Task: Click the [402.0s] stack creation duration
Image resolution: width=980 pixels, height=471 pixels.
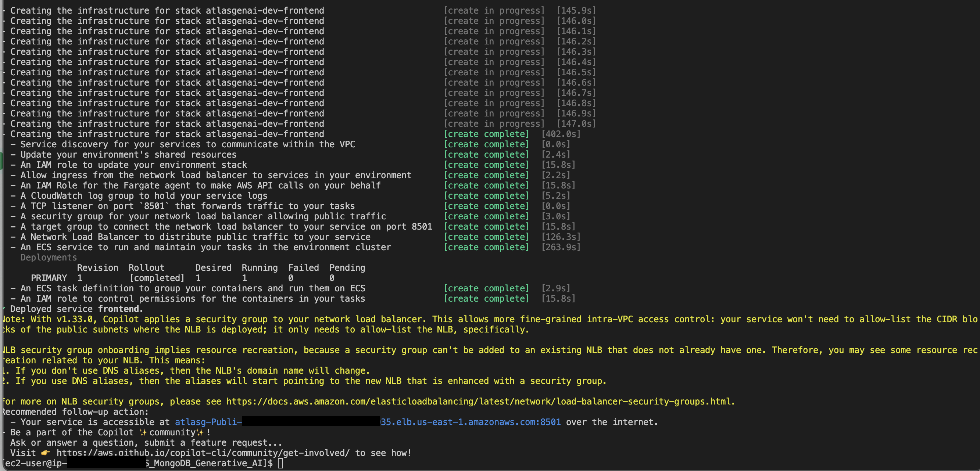Action: pyautogui.click(x=561, y=134)
